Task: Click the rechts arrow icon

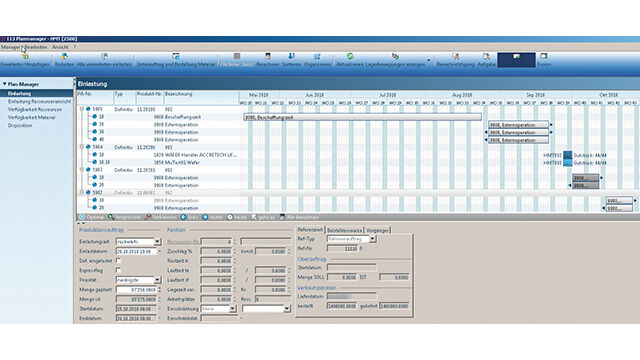Action: (x=205, y=218)
